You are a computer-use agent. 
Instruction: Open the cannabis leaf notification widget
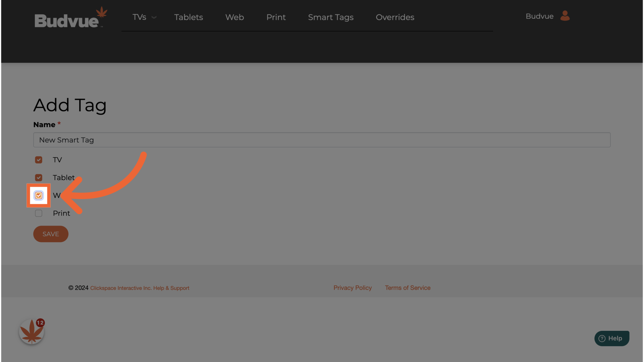click(32, 332)
